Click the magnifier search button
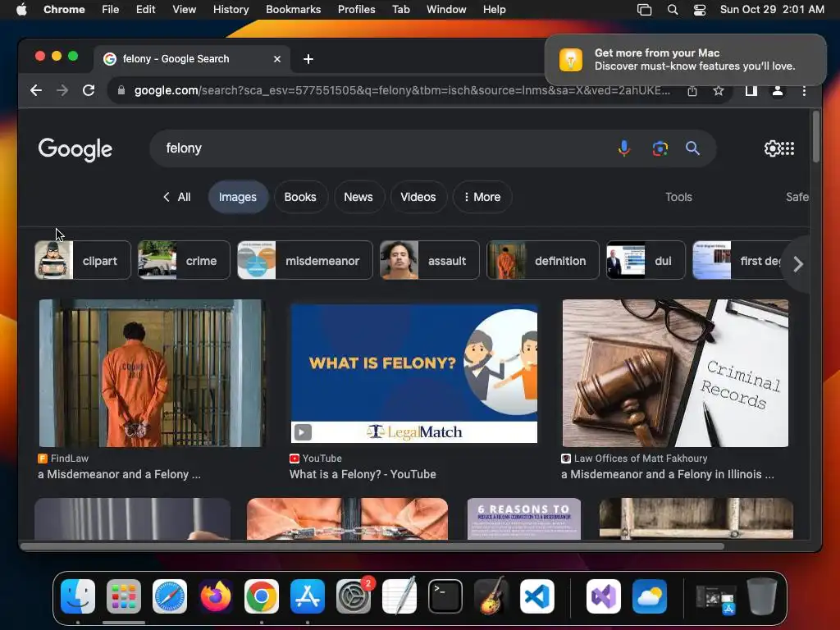Viewport: 840px width, 630px height. click(x=692, y=148)
